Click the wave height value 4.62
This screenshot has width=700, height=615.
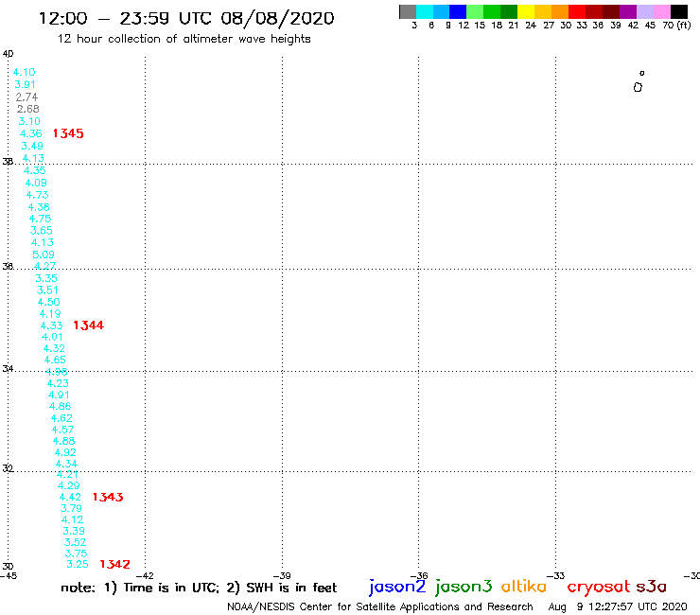(61, 418)
